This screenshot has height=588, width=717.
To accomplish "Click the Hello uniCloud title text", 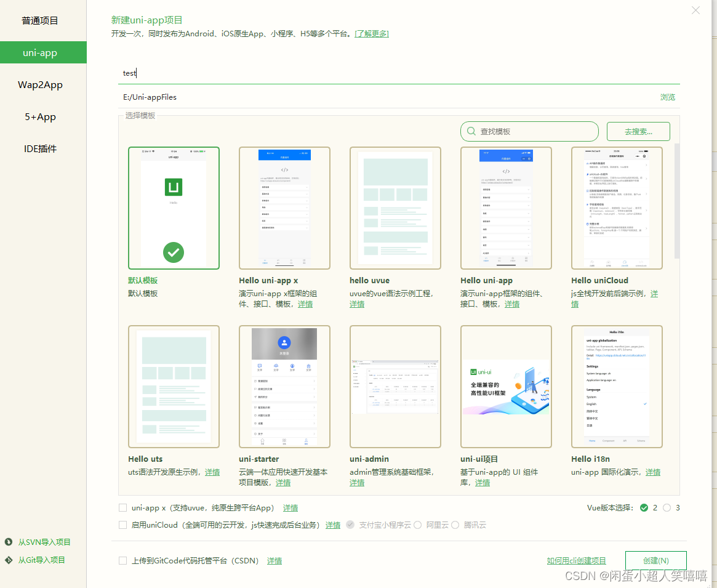I will click(x=599, y=281).
